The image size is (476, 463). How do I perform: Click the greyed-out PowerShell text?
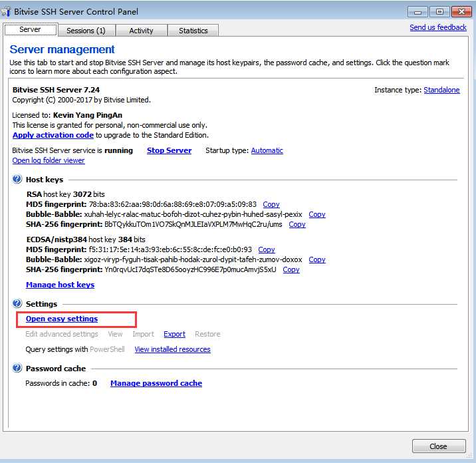click(x=107, y=349)
